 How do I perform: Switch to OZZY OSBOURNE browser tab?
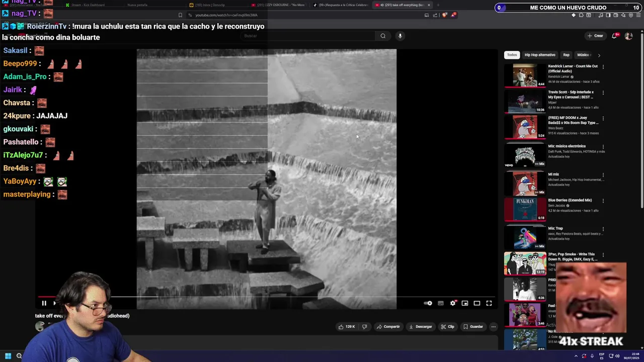(278, 5)
